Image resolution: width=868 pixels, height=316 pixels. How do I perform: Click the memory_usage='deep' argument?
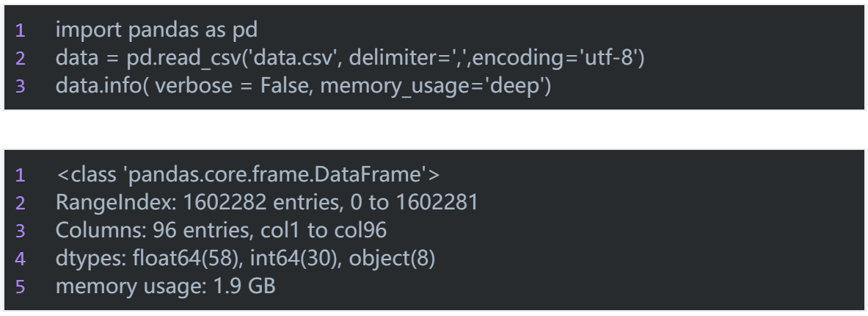click(x=433, y=85)
